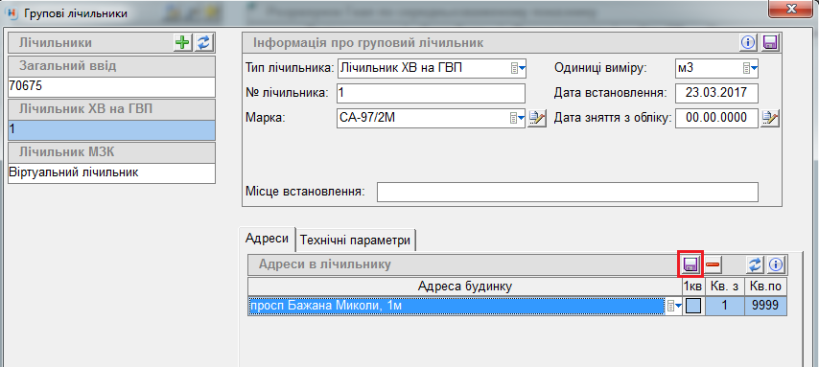Refresh the Лічильники list
Screen dimensions: 819x367
click(x=204, y=43)
